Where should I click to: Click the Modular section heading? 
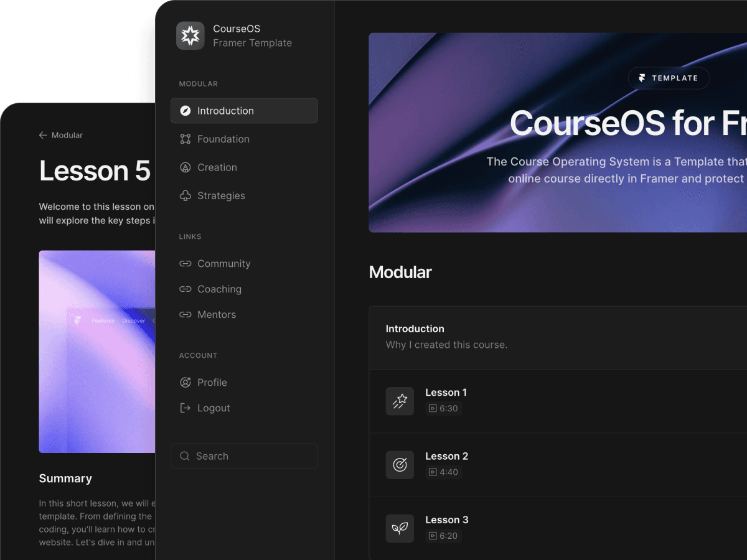400,273
